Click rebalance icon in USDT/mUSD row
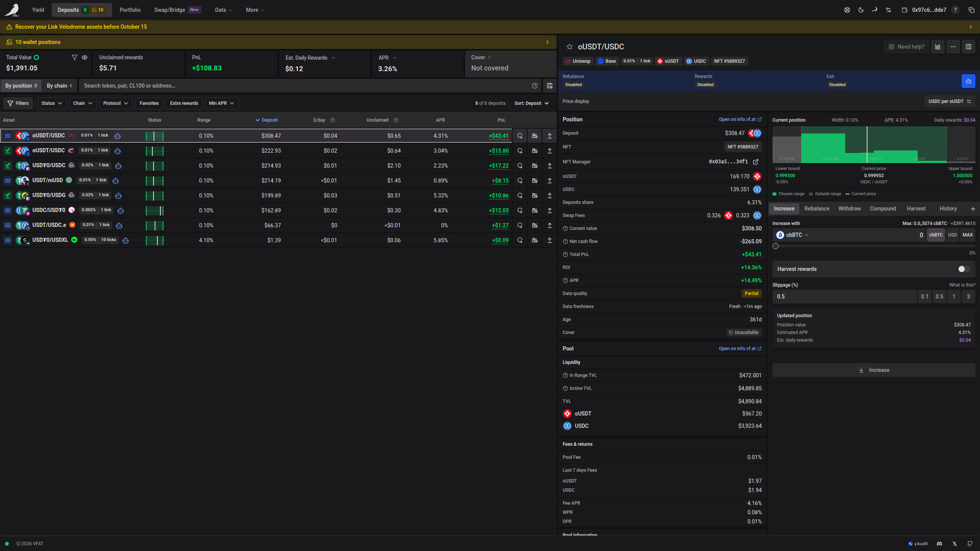This screenshot has height=551, width=980. coord(520,181)
